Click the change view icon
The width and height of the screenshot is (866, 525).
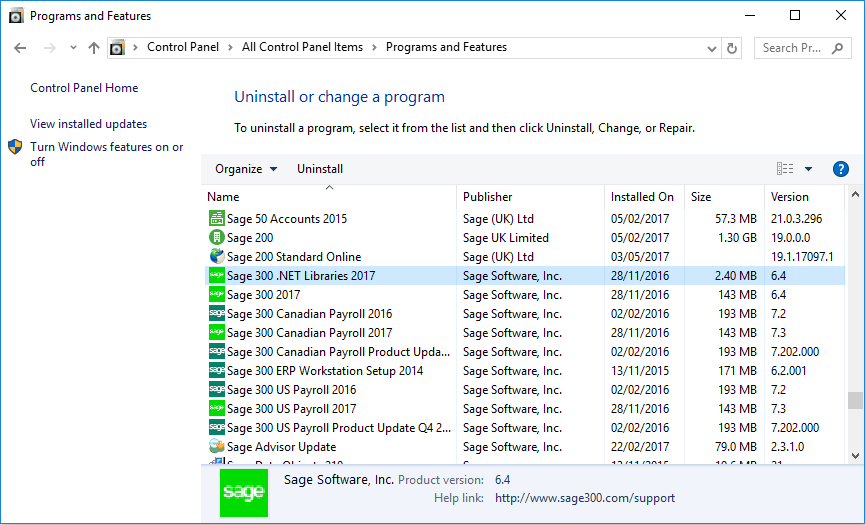click(x=785, y=169)
